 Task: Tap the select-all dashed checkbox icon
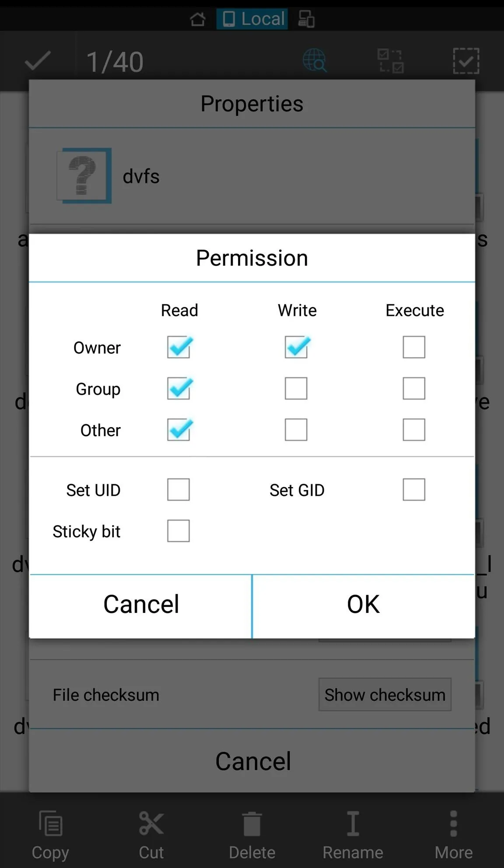tap(466, 60)
